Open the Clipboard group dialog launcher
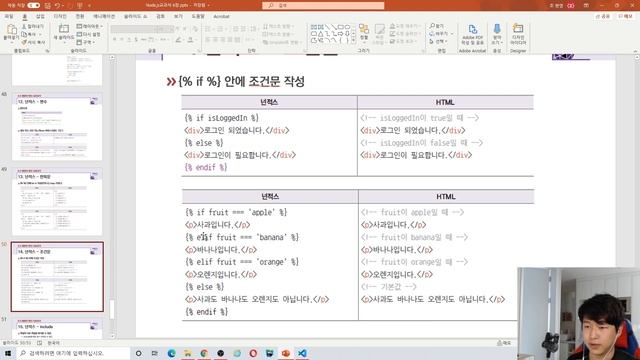This screenshot has height=360, width=640. (x=47, y=51)
